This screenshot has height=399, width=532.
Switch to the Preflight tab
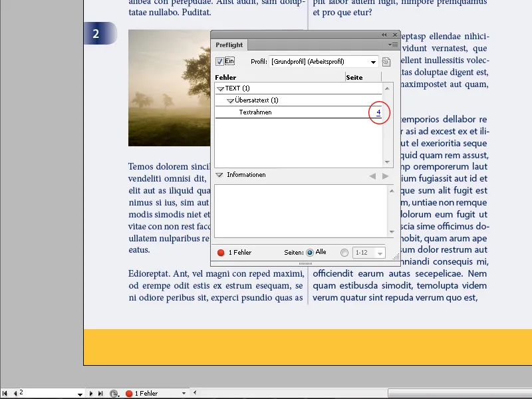[x=229, y=45]
